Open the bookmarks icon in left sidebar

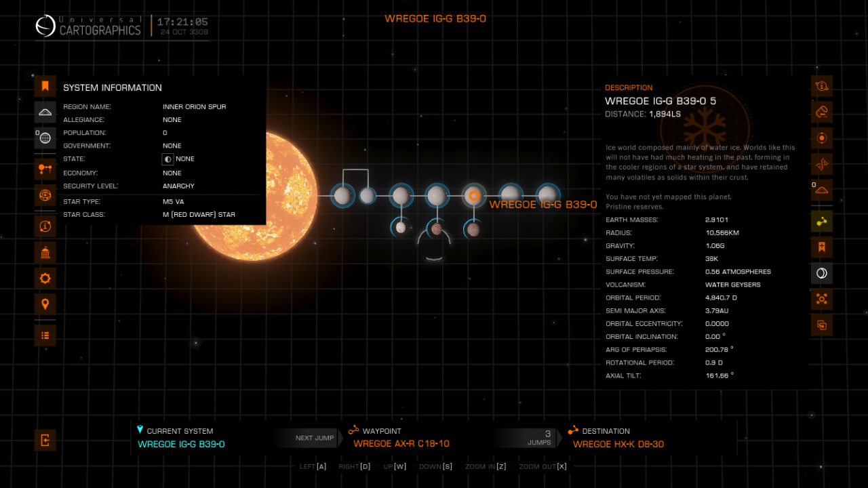pyautogui.click(x=45, y=86)
